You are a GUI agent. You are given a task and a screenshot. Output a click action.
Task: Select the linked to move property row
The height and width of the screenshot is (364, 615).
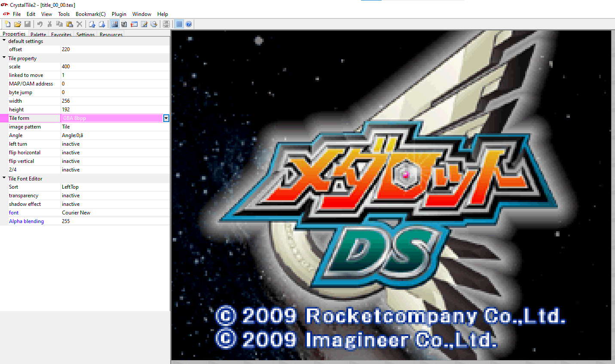(x=85, y=75)
